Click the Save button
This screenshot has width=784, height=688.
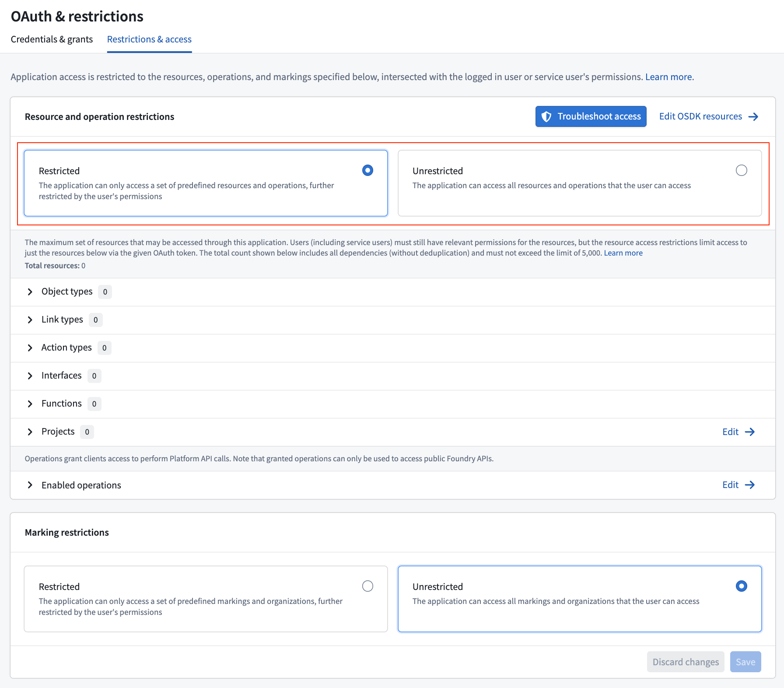tap(745, 662)
